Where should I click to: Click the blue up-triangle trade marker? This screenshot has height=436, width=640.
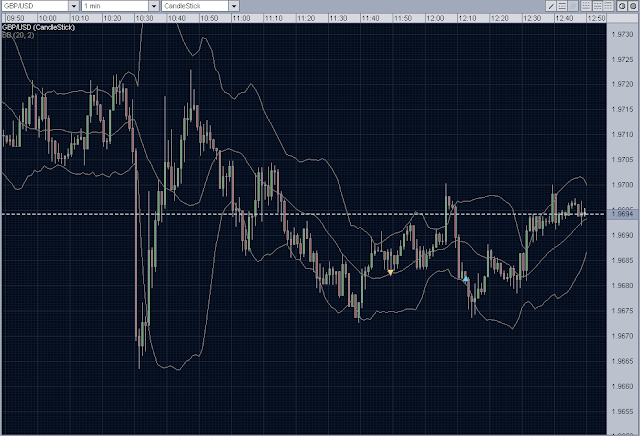(x=466, y=278)
